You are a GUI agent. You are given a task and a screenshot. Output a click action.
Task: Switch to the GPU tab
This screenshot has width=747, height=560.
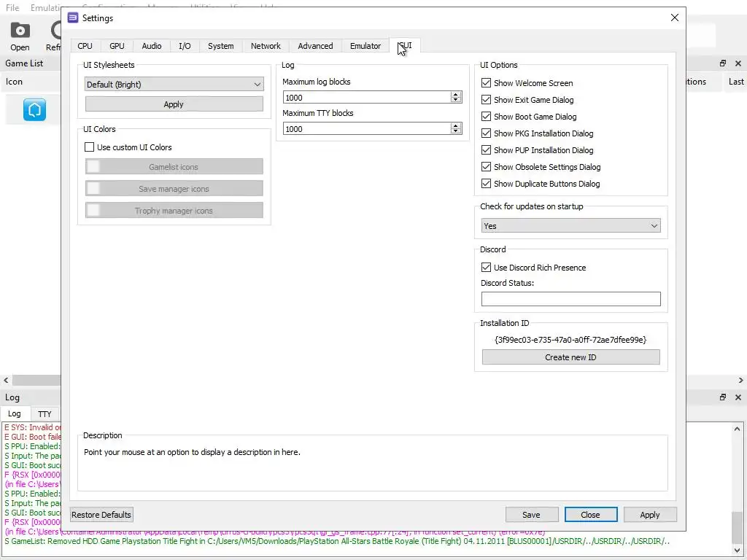coord(117,46)
